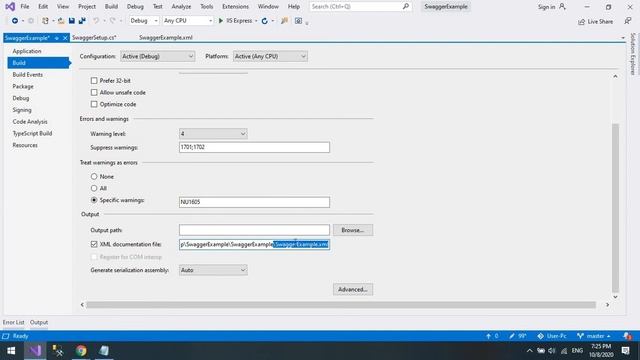Open the Windows Action Center icon
The image size is (640, 360).
click(x=626, y=351)
